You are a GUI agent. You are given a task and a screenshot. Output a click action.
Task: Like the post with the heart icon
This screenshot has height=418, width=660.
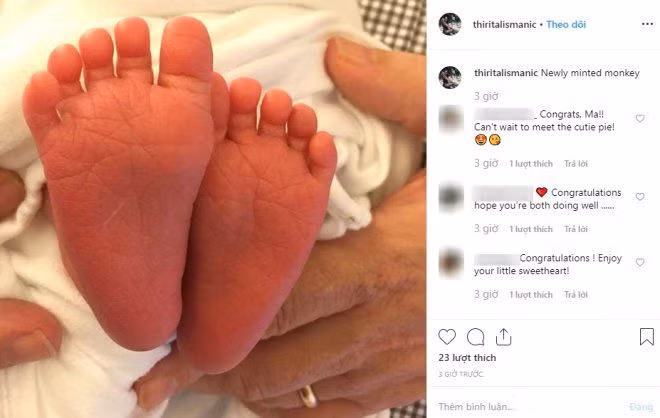click(x=447, y=337)
